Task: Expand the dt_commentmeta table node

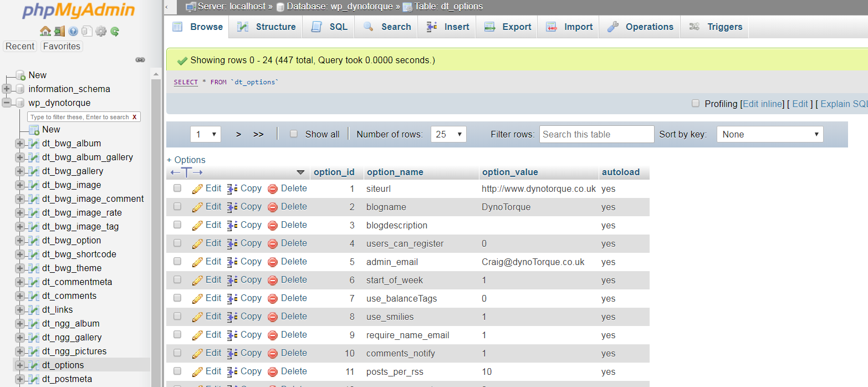Action: pos(20,282)
